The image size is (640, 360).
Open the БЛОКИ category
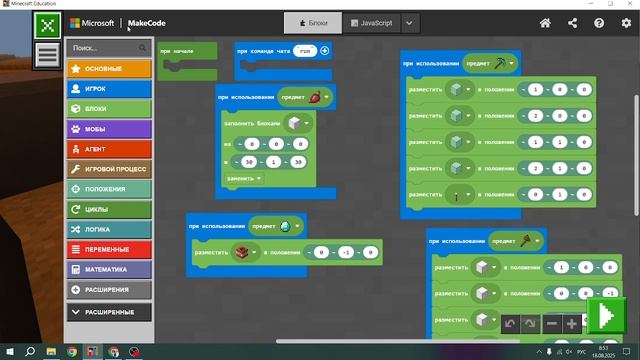point(109,109)
